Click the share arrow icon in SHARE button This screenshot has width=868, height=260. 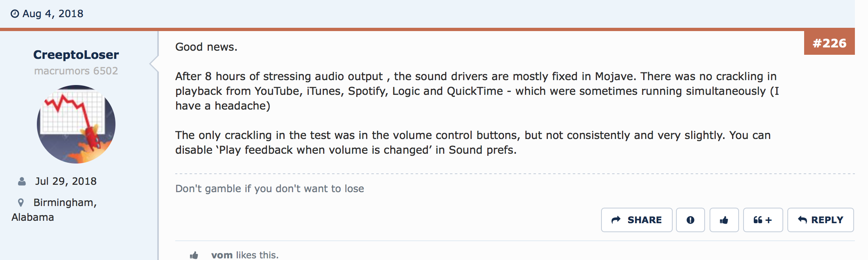tap(616, 220)
